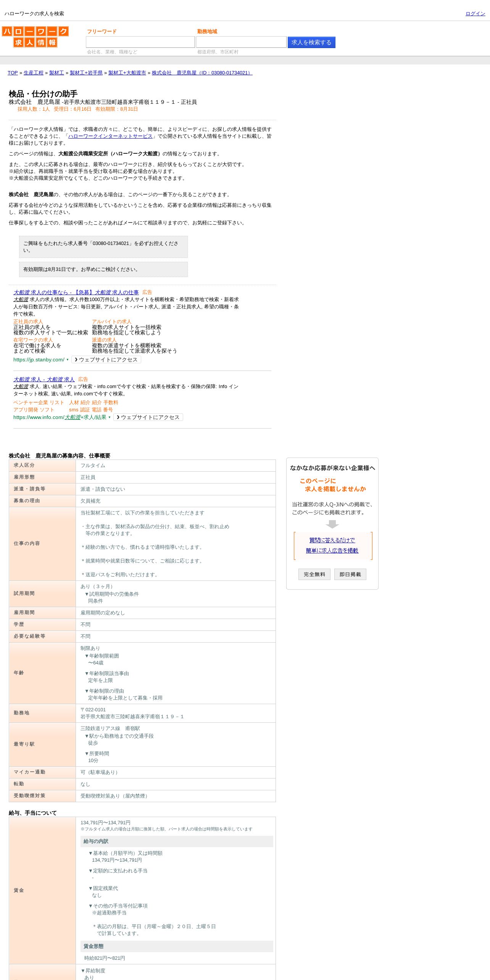Click the 在宅ワークの求人 ad sublink
The width and height of the screenshot is (490, 980).
(x=33, y=340)
